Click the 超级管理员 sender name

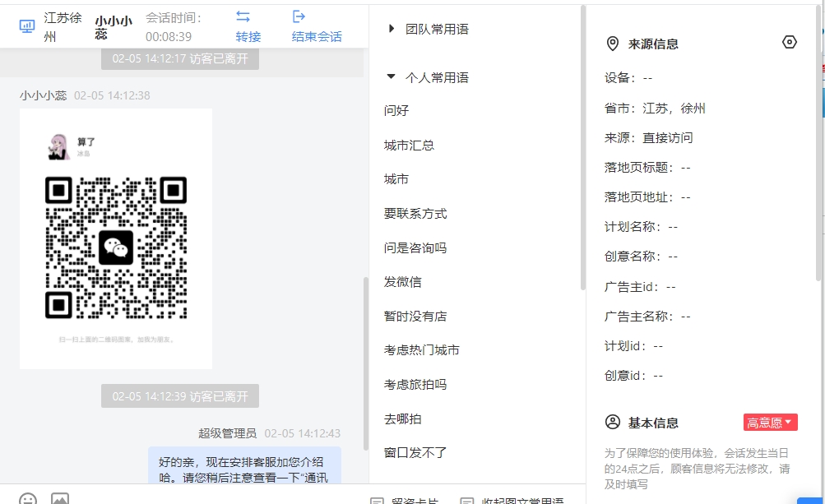click(227, 433)
